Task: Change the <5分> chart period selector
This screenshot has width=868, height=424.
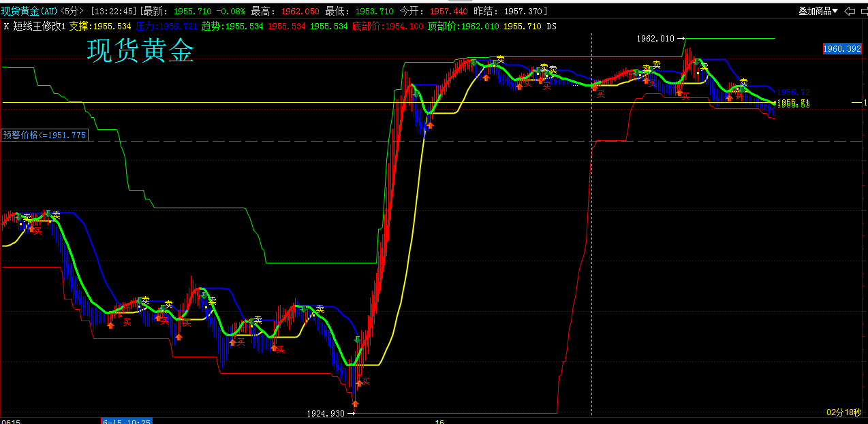Action: (72, 11)
